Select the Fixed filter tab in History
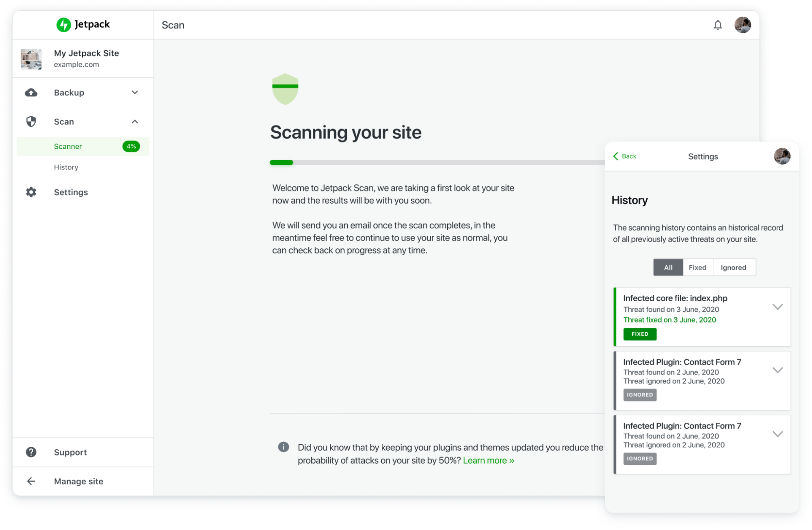812x530 pixels. (697, 267)
